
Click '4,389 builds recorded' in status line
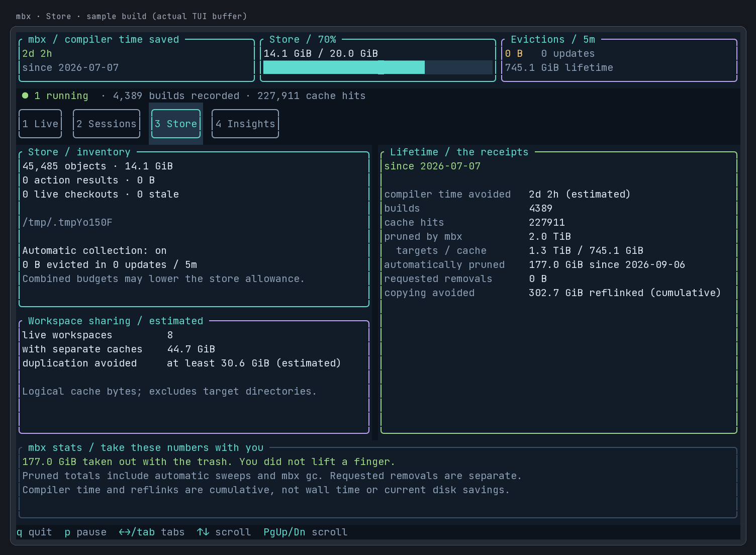[176, 96]
